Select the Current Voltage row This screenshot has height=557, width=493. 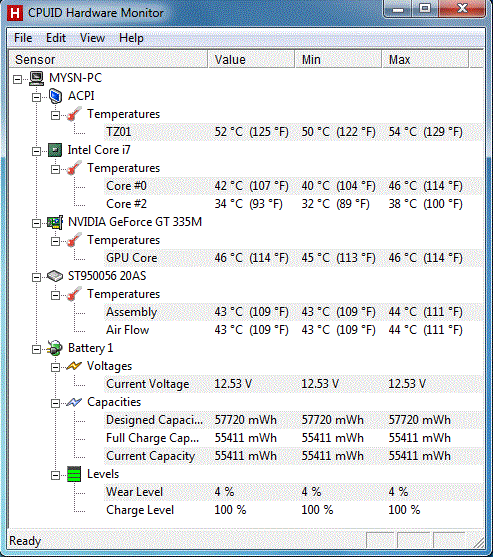(x=293, y=384)
